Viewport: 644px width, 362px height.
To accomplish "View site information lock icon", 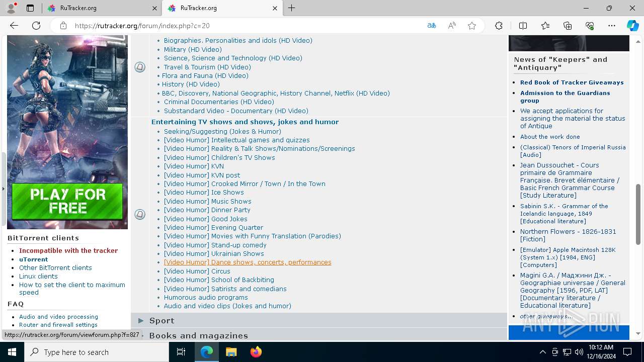I will pos(63,26).
